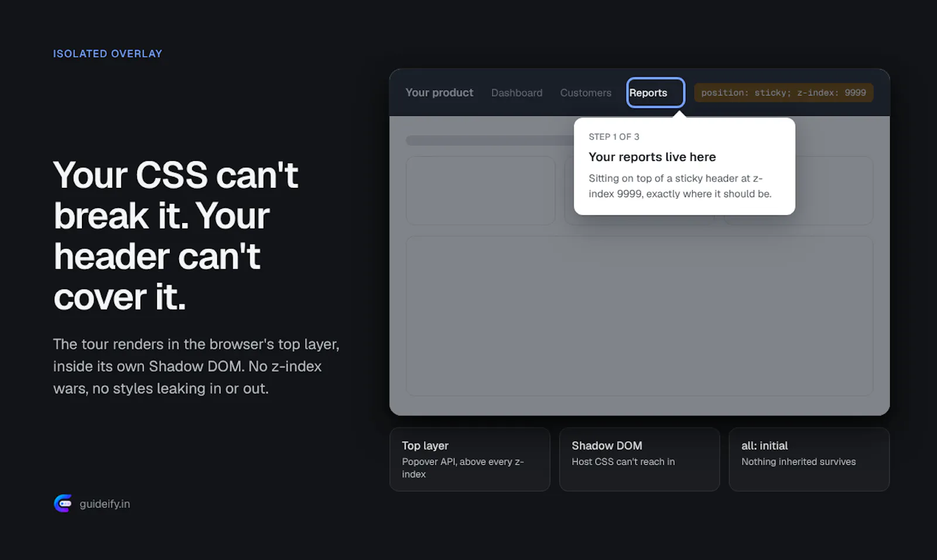Open the Dashboard nav item
This screenshot has height=560, width=937.
tap(517, 92)
